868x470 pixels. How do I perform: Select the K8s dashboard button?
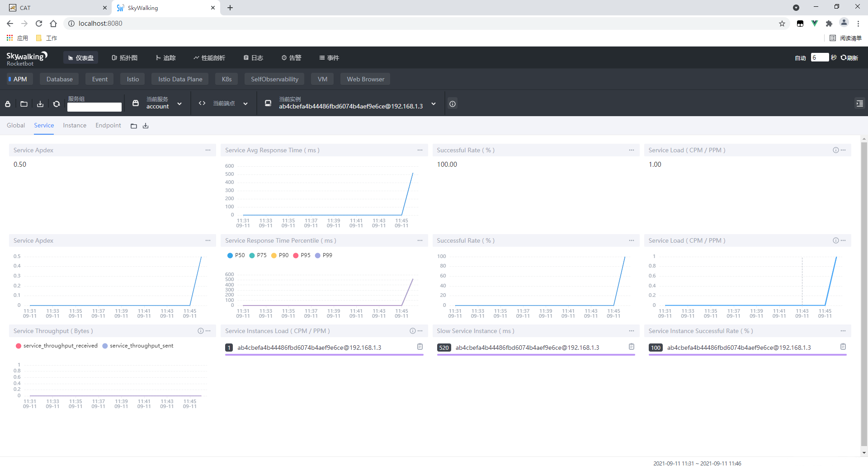[x=226, y=79]
